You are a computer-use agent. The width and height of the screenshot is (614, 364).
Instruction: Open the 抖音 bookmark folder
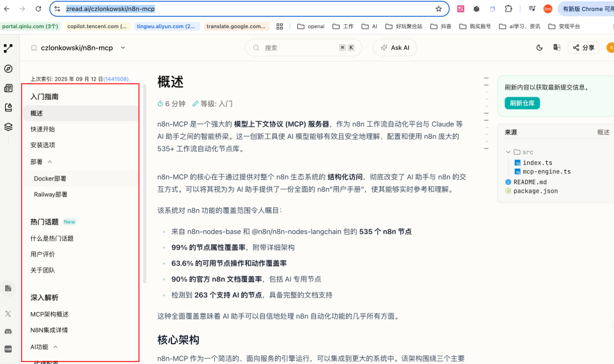(x=441, y=26)
